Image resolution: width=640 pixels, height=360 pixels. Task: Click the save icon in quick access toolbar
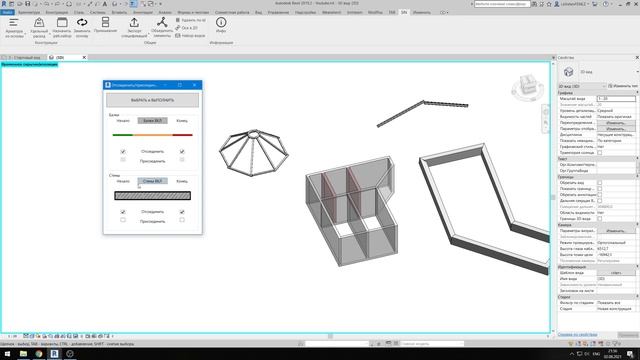(28, 4)
